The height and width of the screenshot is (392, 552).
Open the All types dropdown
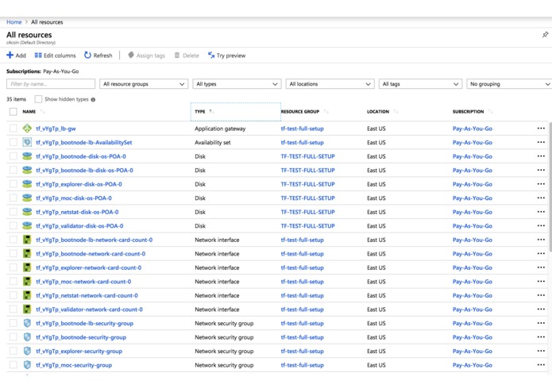(x=237, y=84)
